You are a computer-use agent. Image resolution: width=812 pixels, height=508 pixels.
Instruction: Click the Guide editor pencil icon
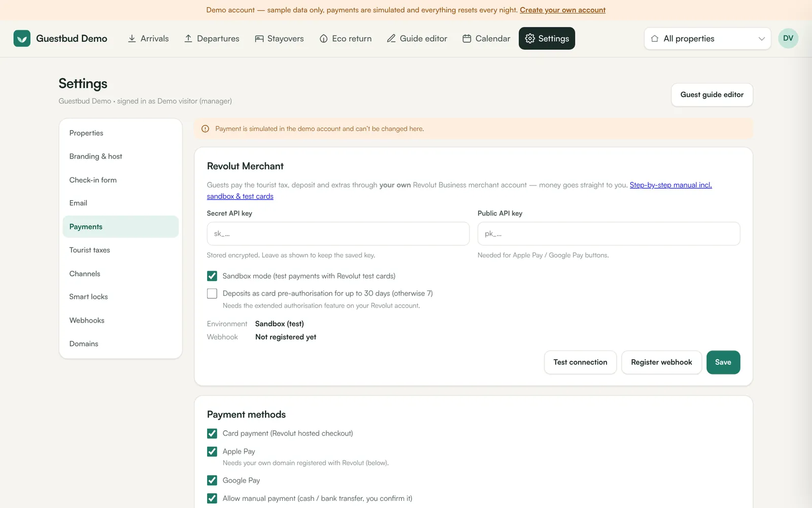tap(391, 39)
